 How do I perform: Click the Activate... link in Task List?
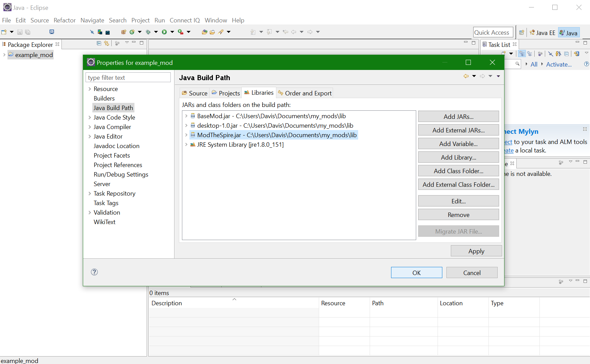pyautogui.click(x=559, y=65)
